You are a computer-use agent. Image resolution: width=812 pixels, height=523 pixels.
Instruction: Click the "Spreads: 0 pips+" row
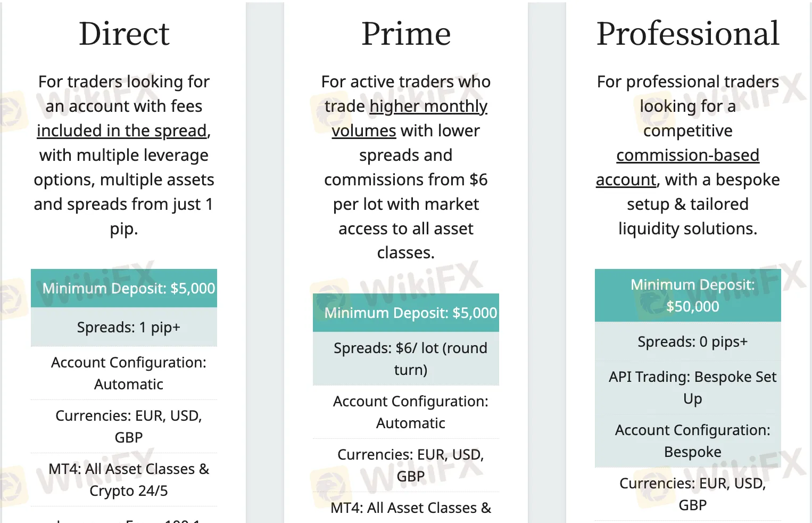tap(687, 341)
